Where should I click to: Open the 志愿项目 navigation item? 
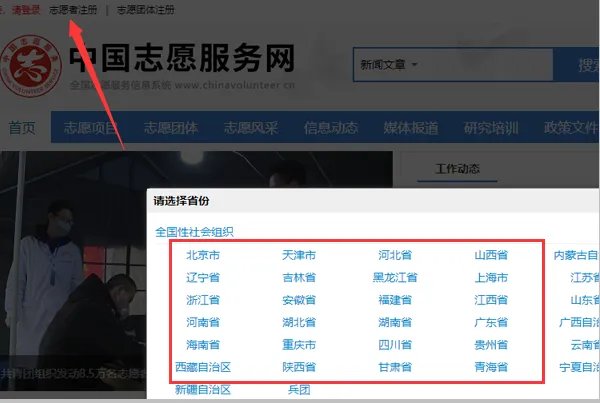pyautogui.click(x=90, y=128)
